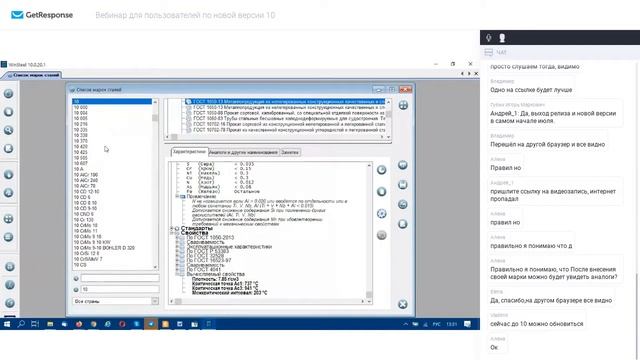Click the round X icon at dialog's bottom right

(402, 304)
